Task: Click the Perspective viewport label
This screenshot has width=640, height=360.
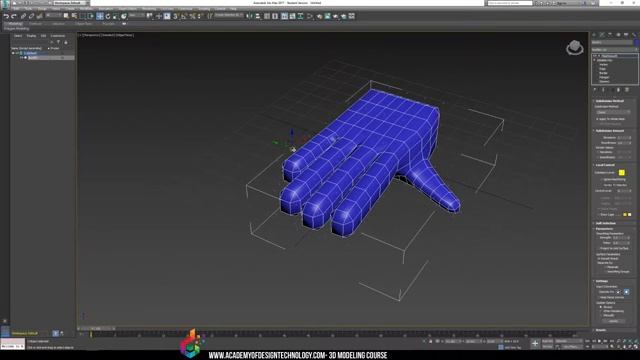Action: point(91,35)
